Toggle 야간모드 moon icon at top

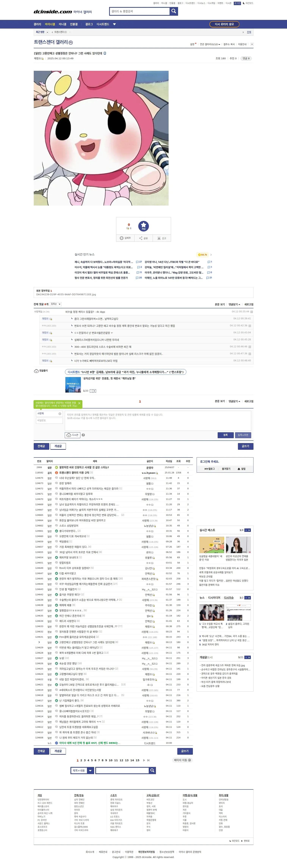243,3
